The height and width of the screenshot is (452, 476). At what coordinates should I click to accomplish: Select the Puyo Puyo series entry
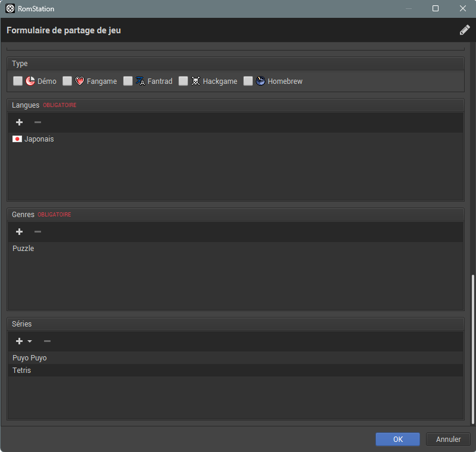[30, 358]
